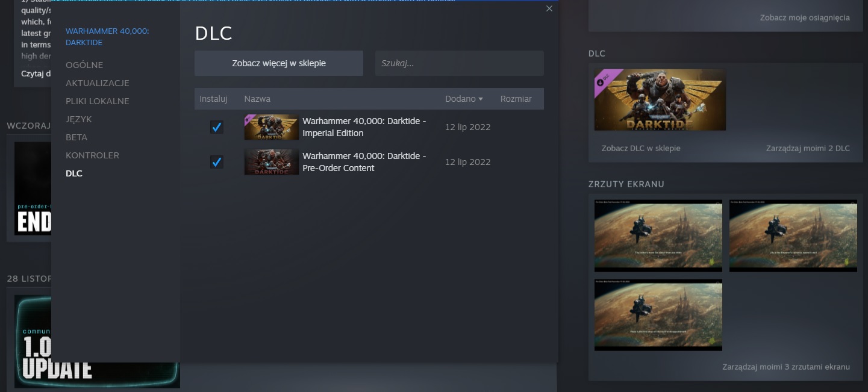Open Zobacz moje osiągnięcia link in library
The image size is (868, 392).
pyautogui.click(x=805, y=17)
